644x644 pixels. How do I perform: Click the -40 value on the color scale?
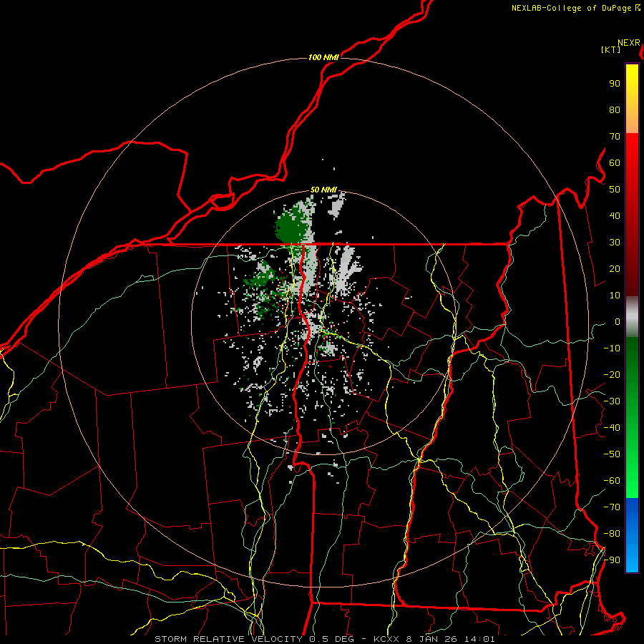pos(612,428)
